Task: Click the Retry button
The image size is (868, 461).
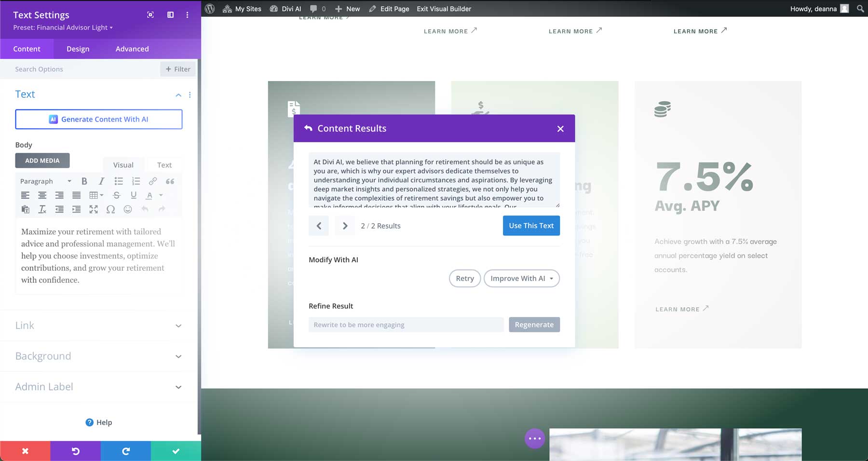Action: [x=465, y=278]
